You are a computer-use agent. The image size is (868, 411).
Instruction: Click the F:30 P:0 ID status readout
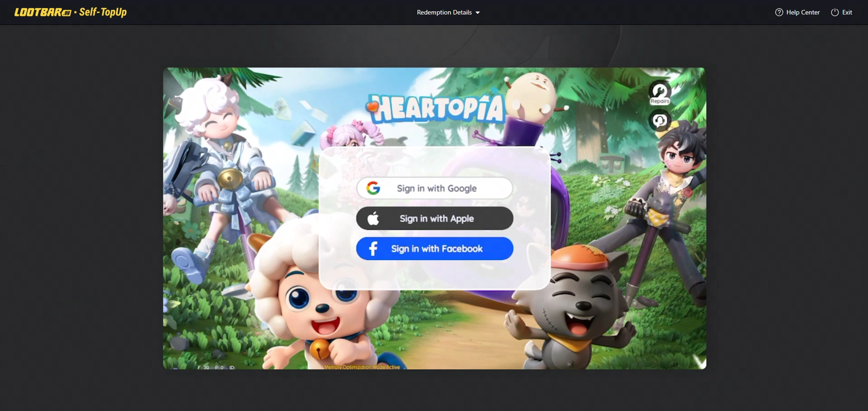[x=216, y=367]
